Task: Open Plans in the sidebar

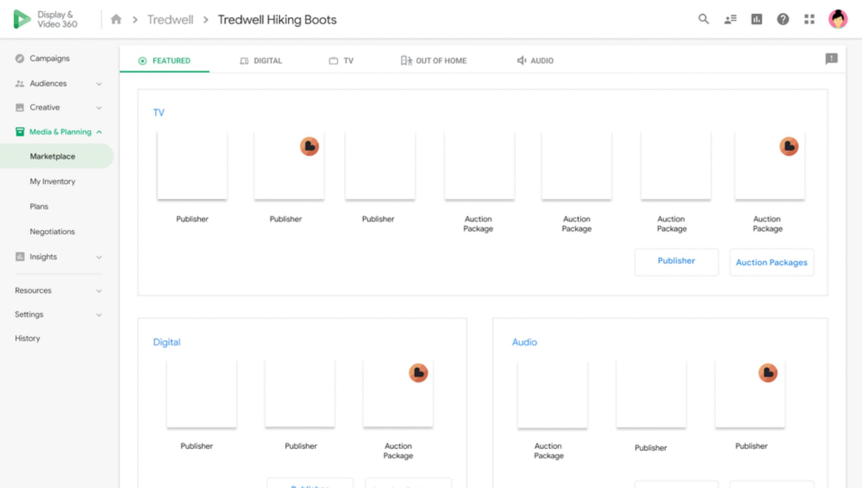Action: 39,206
